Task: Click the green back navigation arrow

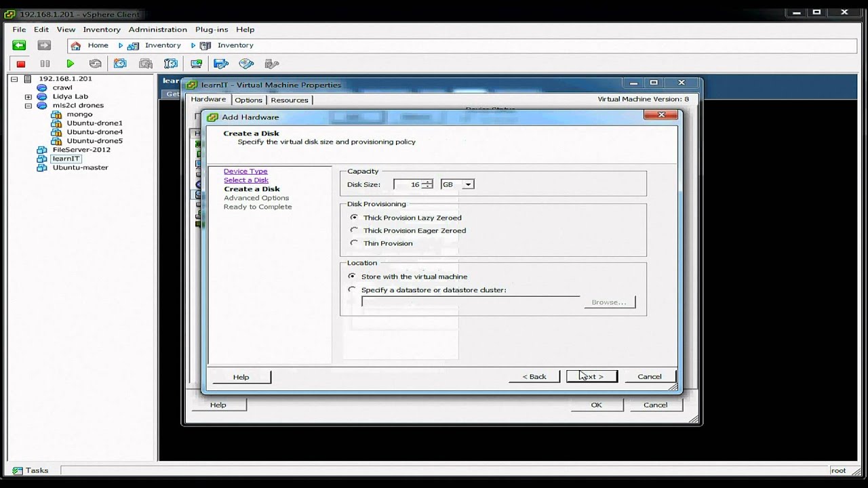Action: 19,45
